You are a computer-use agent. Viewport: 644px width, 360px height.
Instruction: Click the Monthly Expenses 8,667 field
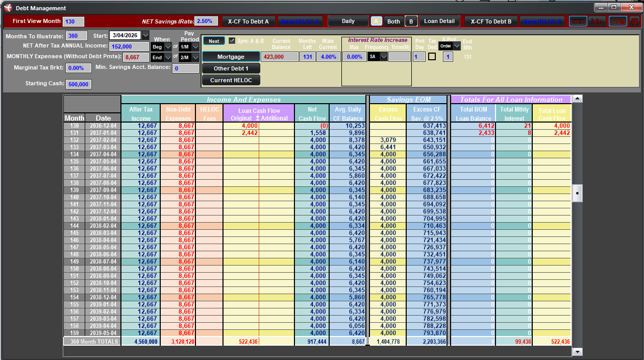(x=137, y=57)
